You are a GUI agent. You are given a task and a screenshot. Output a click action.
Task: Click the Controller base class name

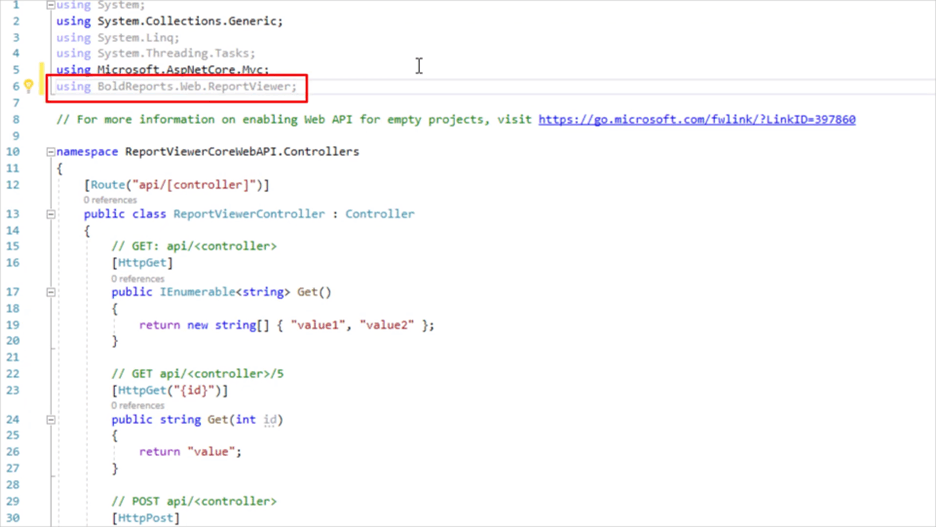point(379,214)
